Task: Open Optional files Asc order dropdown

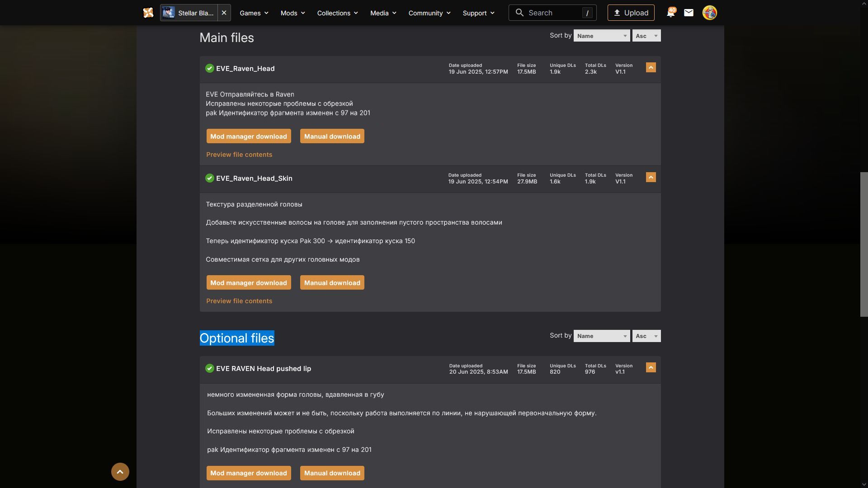Action: (646, 336)
